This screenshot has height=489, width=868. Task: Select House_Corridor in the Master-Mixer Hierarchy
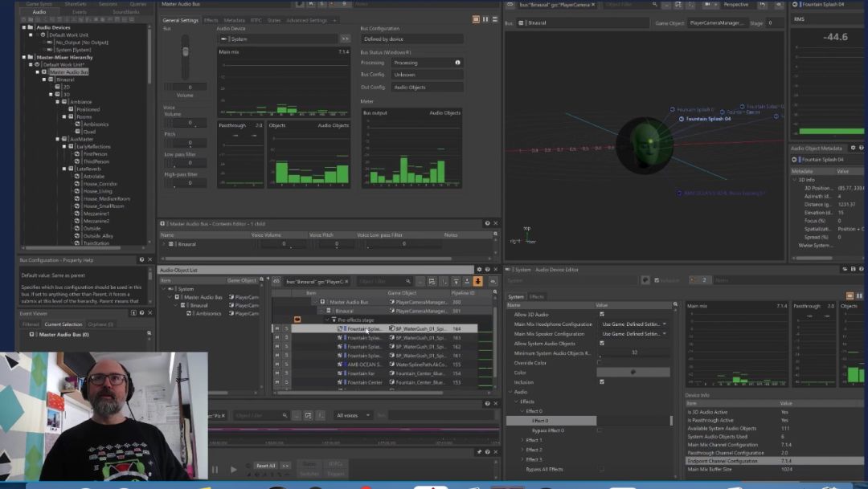pos(100,184)
